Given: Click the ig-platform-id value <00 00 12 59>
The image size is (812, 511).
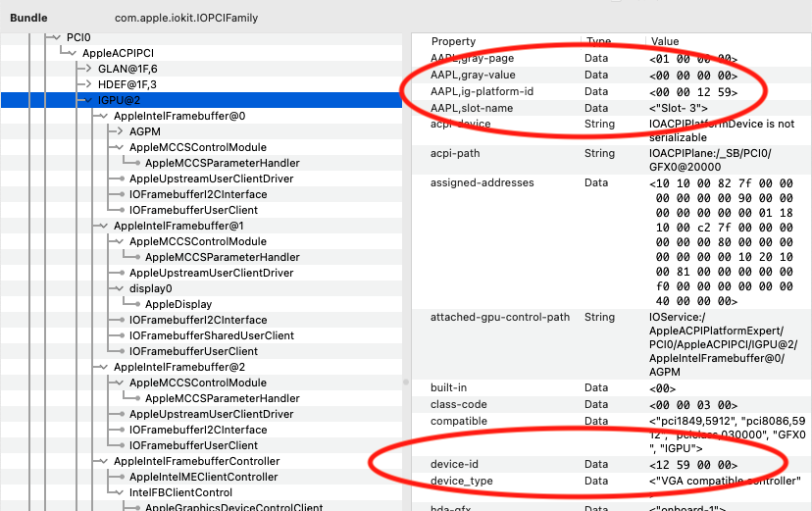Looking at the screenshot, I should 693,92.
